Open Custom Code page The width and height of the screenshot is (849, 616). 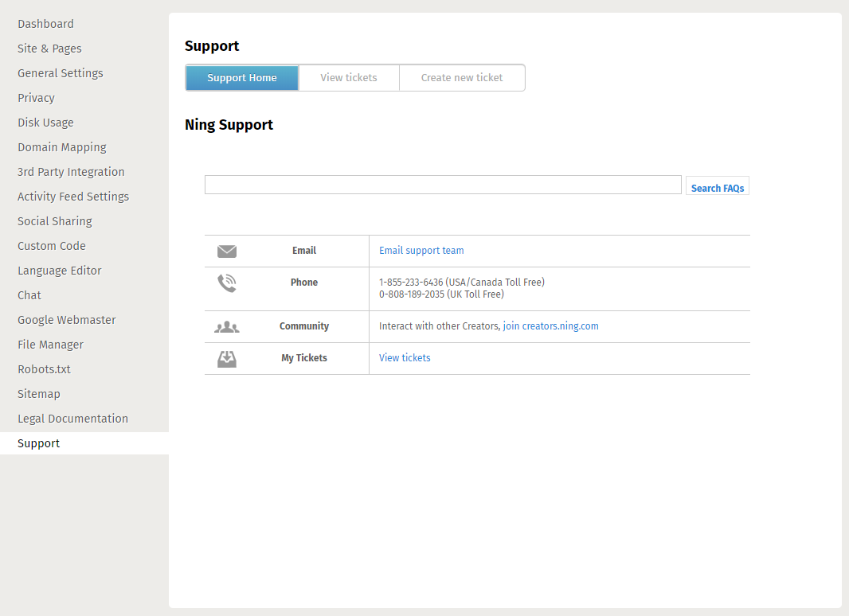(52, 246)
